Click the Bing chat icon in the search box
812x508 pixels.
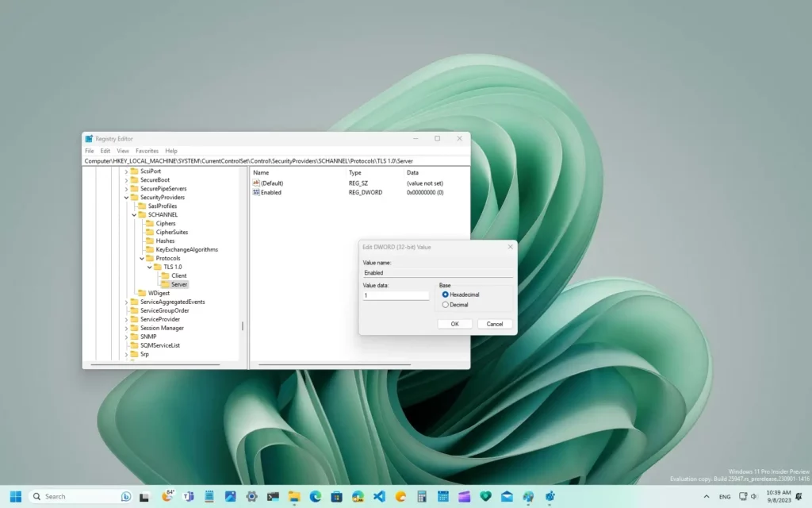tap(126, 497)
